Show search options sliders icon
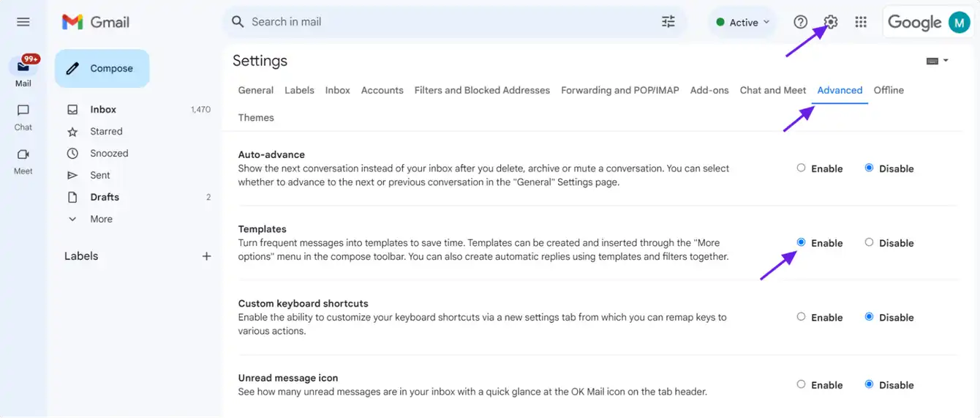Viewport: 980px width, 418px height. [x=668, y=22]
